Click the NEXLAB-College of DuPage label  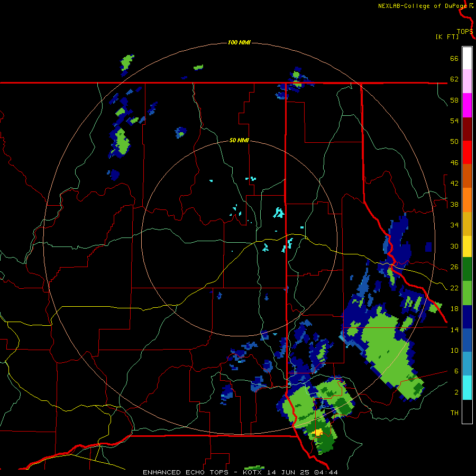(423, 6)
